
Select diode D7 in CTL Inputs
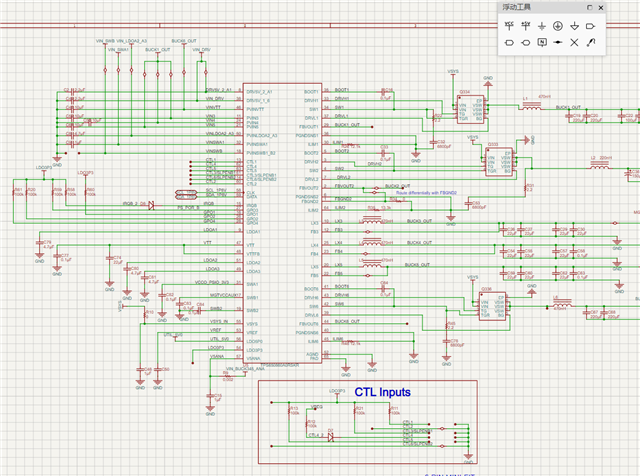(x=331, y=437)
